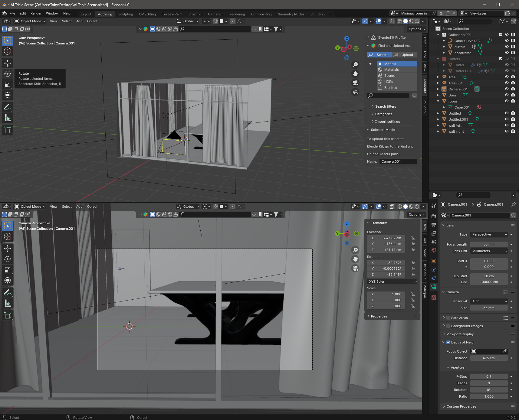Select the Scale tool in top viewport
The image size is (519, 420).
pyautogui.click(x=8, y=84)
